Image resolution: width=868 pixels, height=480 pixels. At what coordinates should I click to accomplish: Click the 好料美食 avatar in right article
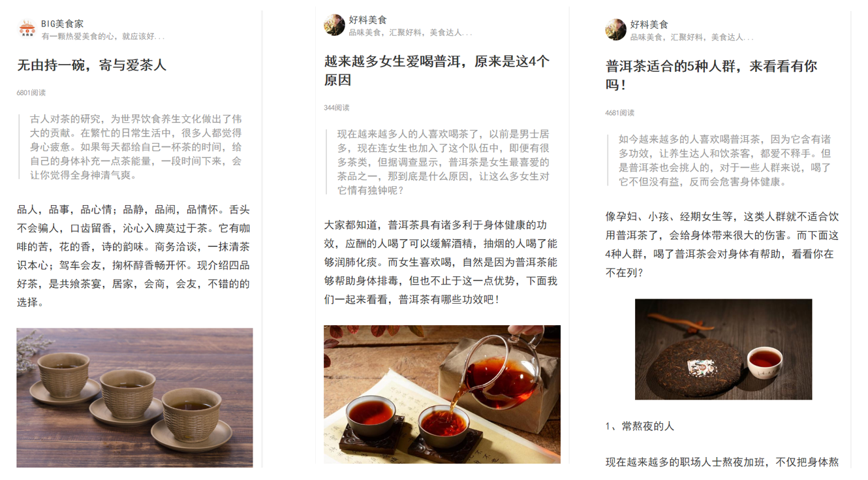[615, 29]
